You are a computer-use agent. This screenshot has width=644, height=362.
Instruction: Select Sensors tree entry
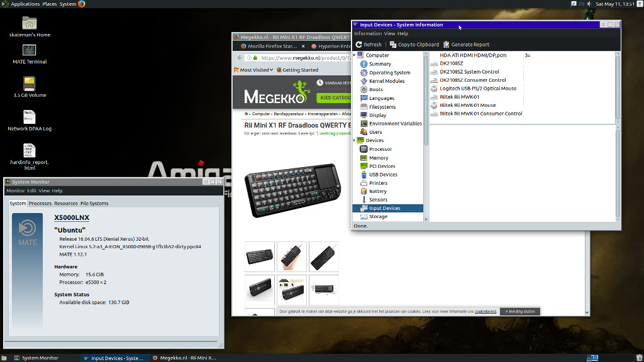pos(378,200)
